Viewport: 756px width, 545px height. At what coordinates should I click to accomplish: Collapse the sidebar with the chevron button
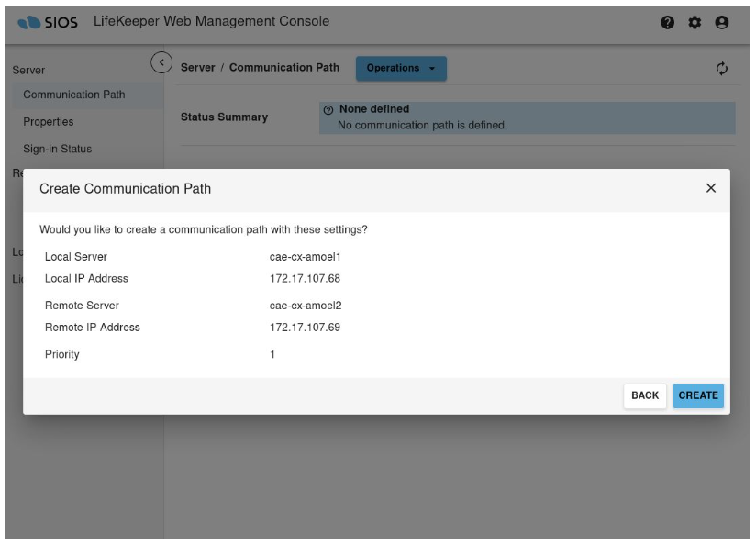tap(161, 62)
